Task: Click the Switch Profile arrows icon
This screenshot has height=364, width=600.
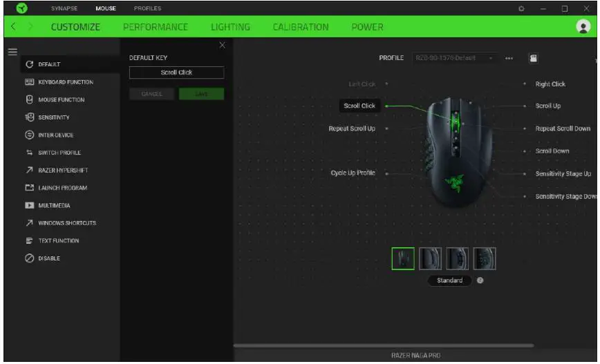Action: pyautogui.click(x=30, y=153)
